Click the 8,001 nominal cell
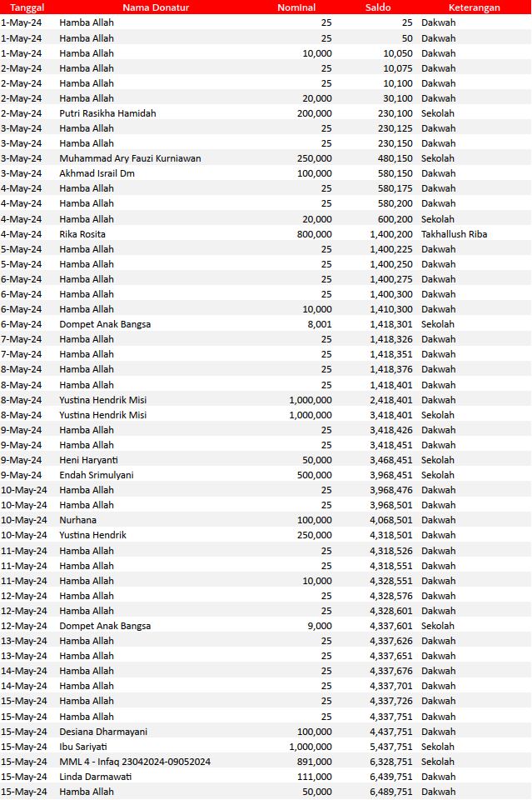This screenshot has width=532, height=800. [319, 324]
